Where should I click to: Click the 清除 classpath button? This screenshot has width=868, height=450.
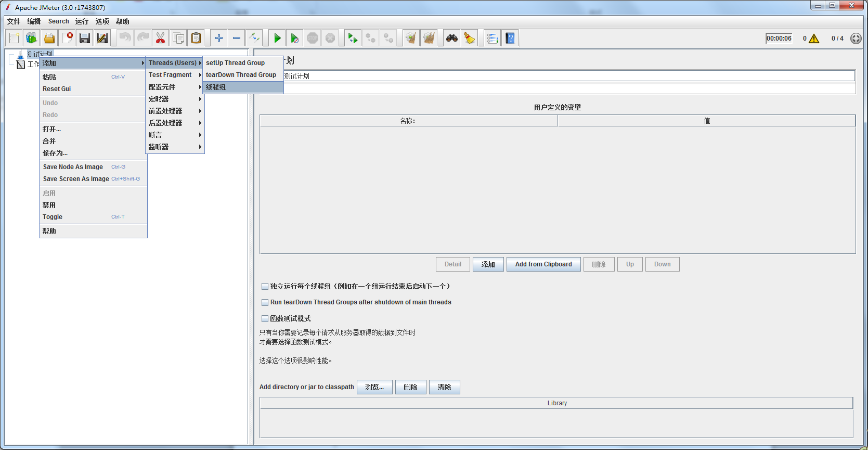[x=445, y=387]
